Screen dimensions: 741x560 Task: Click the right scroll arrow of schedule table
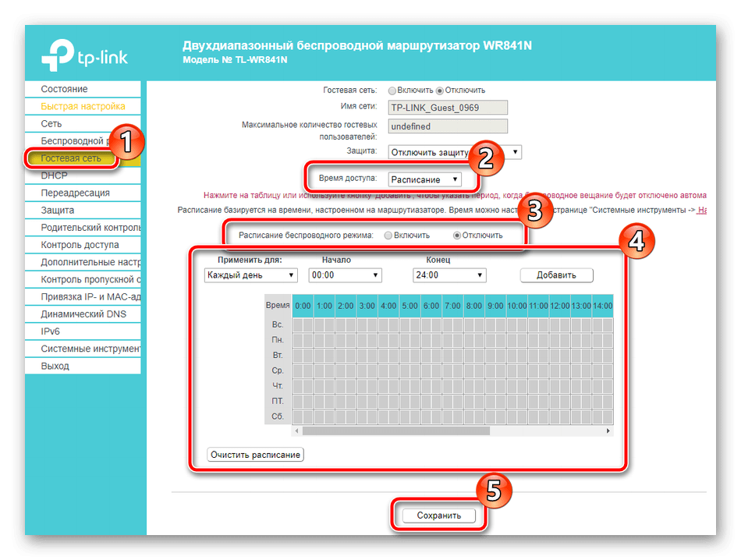pos(608,431)
